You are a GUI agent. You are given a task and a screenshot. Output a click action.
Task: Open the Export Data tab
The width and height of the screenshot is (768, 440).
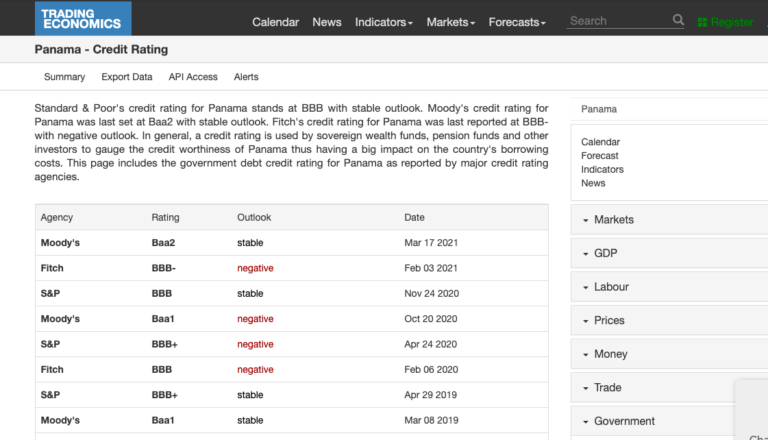(127, 77)
